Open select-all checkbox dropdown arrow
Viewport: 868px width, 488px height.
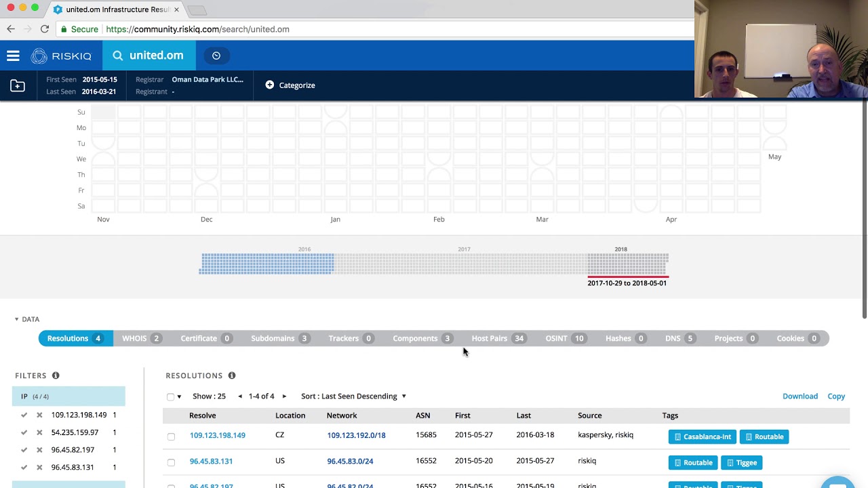point(179,397)
